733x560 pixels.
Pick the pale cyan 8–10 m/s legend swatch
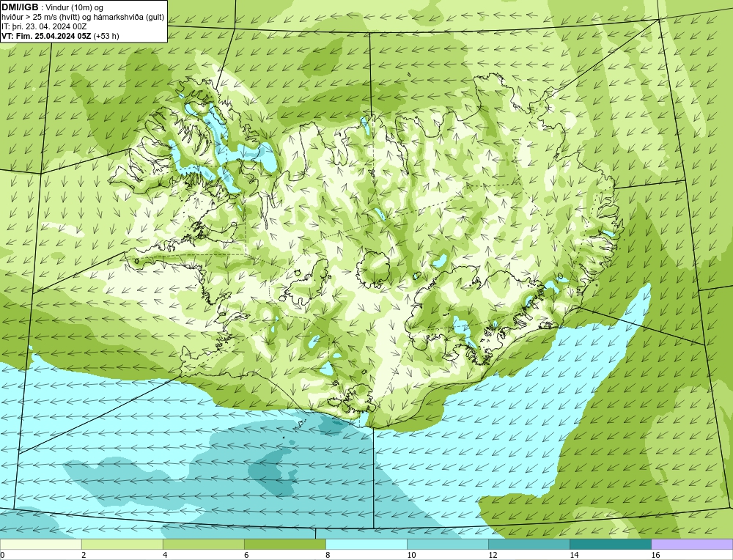[366, 544]
